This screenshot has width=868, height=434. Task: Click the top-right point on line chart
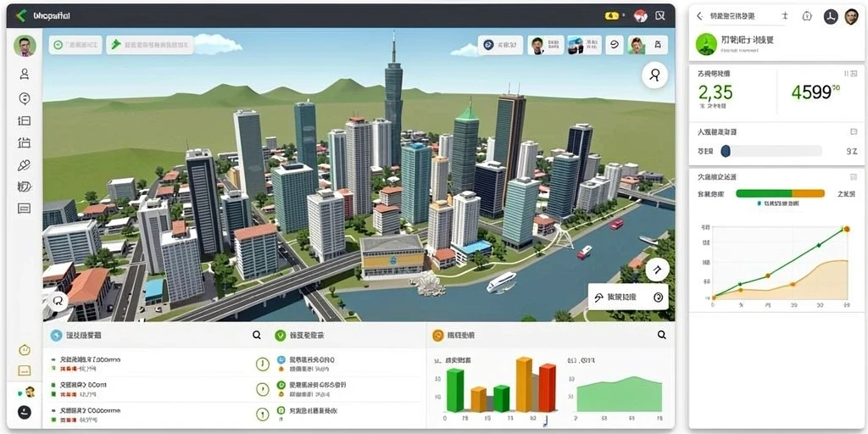(845, 229)
